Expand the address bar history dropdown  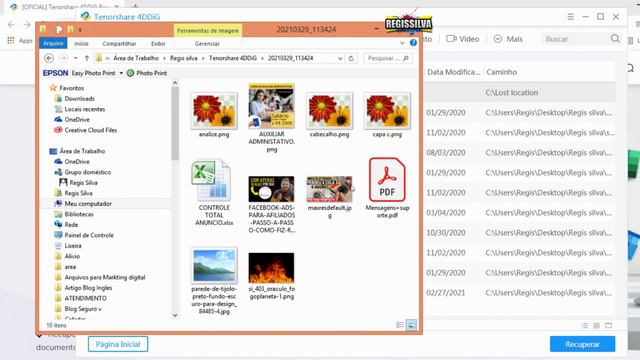tap(340, 58)
